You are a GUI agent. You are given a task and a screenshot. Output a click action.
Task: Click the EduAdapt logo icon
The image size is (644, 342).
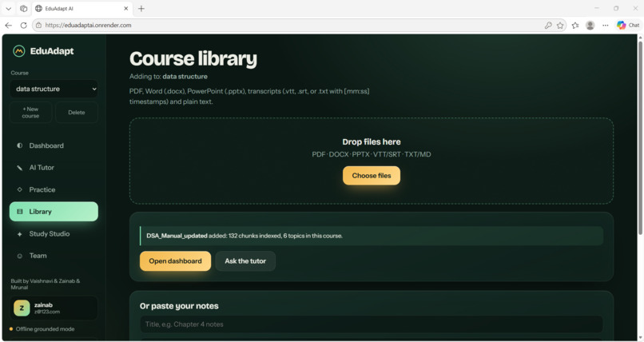(x=19, y=51)
